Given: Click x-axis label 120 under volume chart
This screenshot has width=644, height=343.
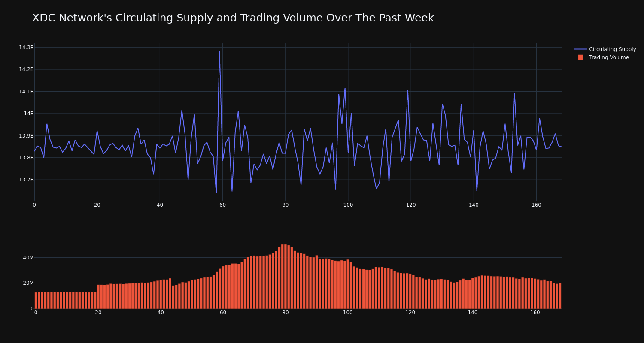Looking at the screenshot, I should pos(410,313).
